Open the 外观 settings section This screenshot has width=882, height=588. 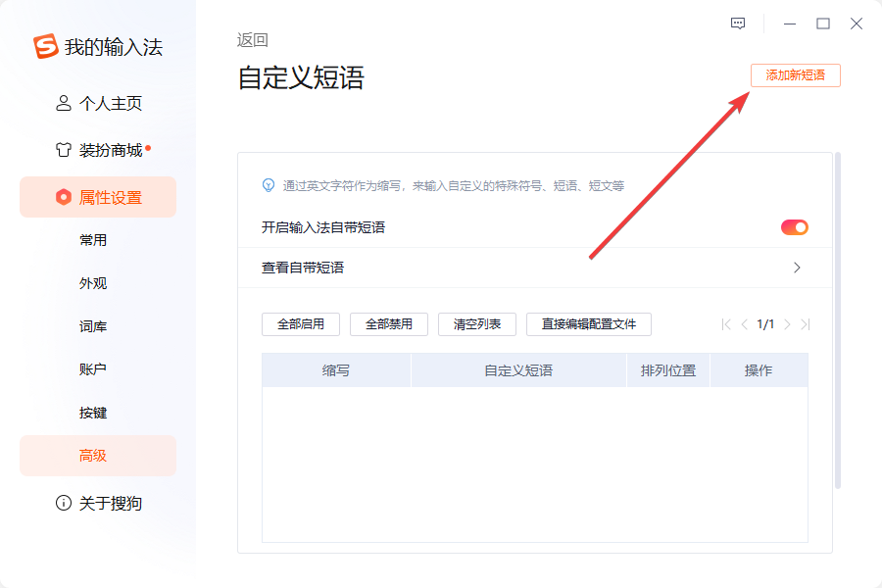tap(93, 283)
